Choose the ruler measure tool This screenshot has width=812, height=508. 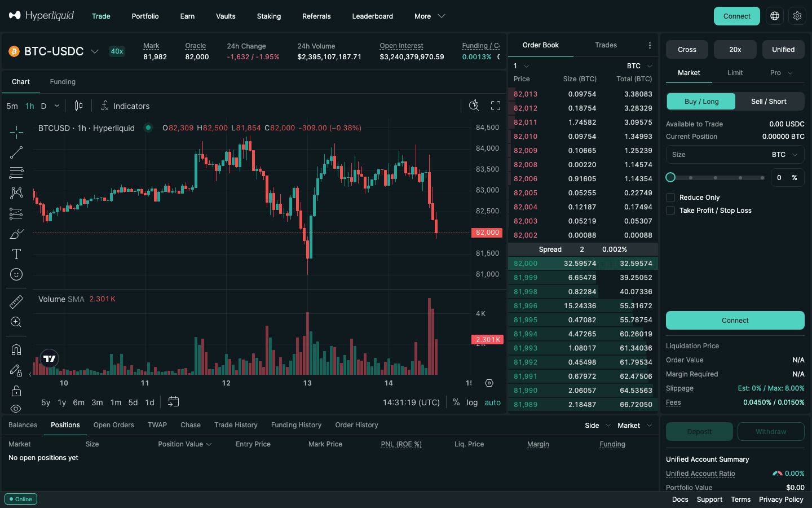(x=16, y=302)
